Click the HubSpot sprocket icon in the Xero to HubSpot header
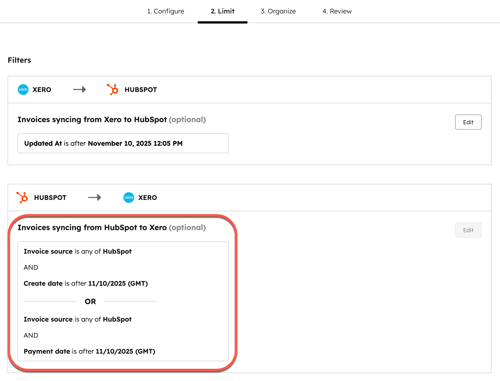 (113, 89)
